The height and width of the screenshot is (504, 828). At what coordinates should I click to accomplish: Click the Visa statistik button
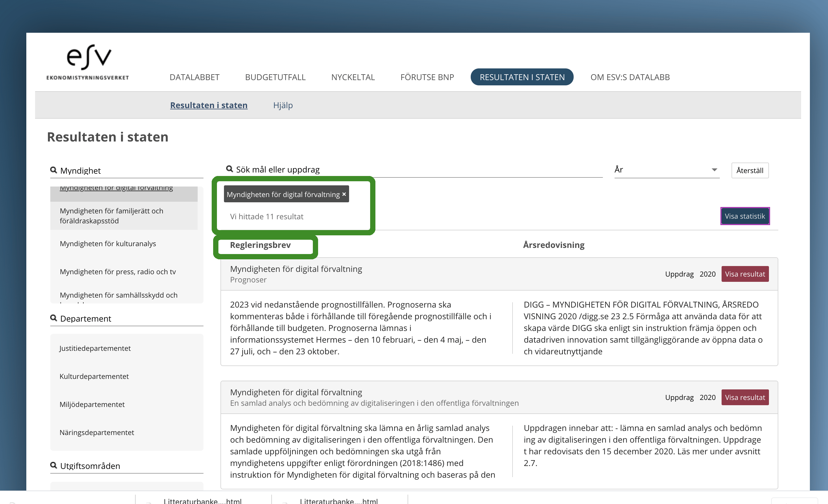pos(745,216)
